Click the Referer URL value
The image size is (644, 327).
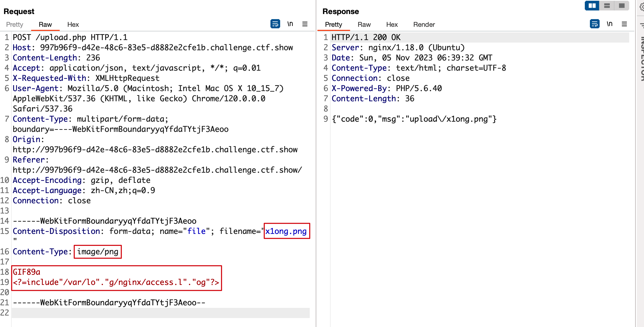click(x=157, y=170)
